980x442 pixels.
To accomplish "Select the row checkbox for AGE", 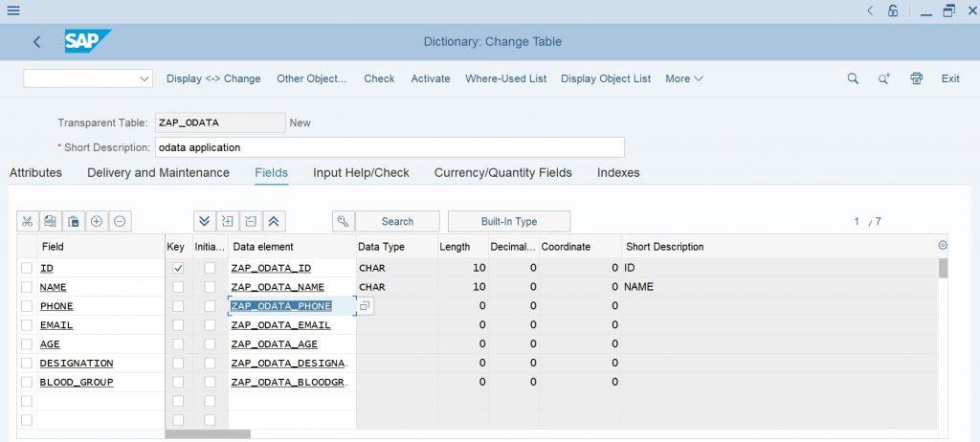I will coord(26,344).
